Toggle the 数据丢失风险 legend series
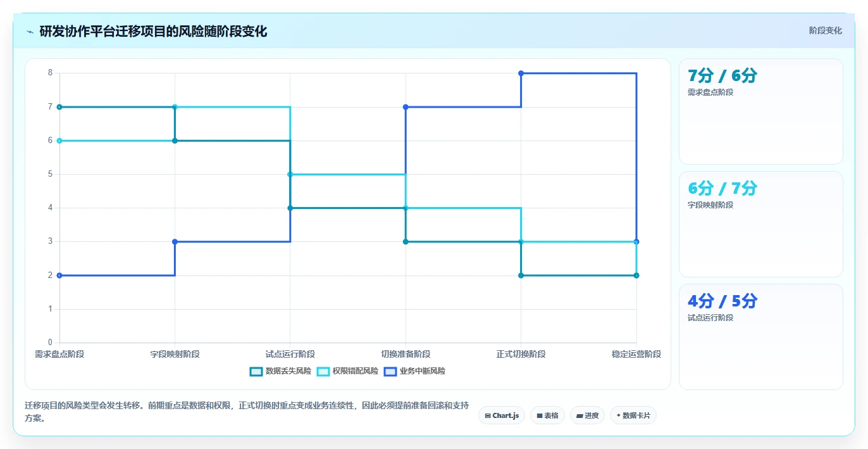The image size is (868, 449). coord(281,371)
